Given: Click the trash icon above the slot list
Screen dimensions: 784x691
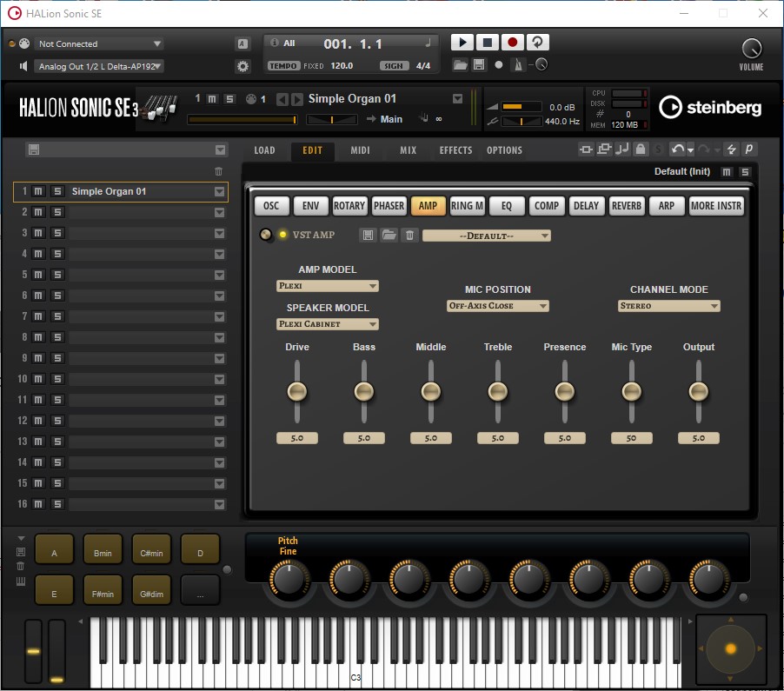Looking at the screenshot, I should 218,171.
